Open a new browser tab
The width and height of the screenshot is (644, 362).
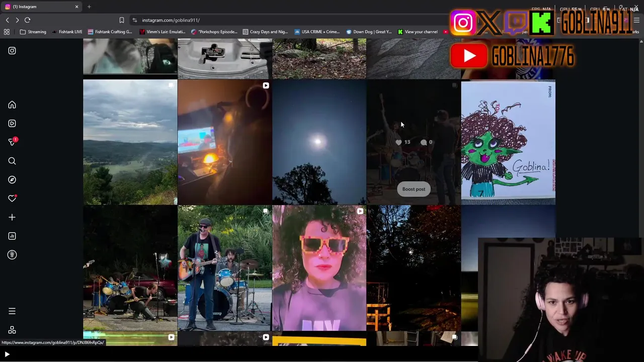click(89, 7)
